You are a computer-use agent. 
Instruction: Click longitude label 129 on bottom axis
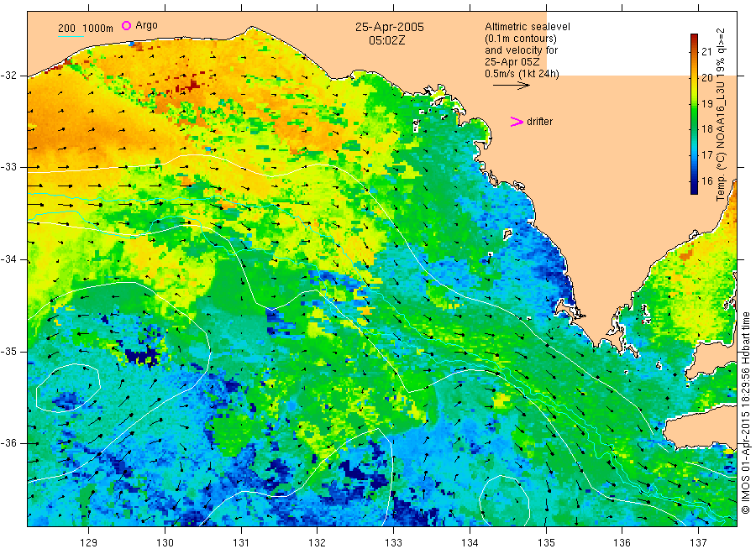89,543
